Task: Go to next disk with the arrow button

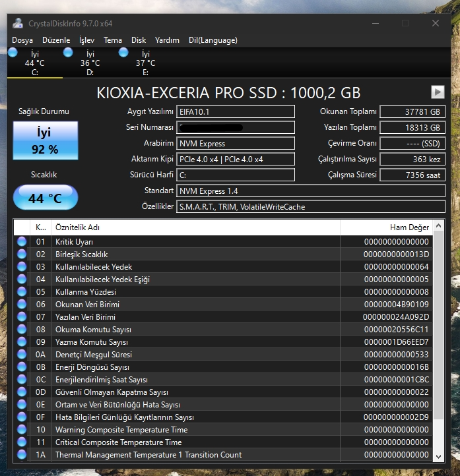Action: 438,92
